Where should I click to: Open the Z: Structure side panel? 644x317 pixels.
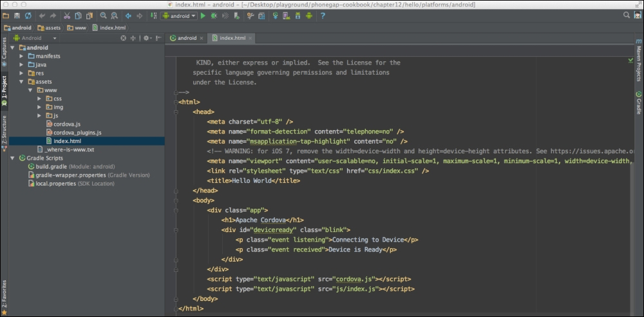click(x=4, y=133)
